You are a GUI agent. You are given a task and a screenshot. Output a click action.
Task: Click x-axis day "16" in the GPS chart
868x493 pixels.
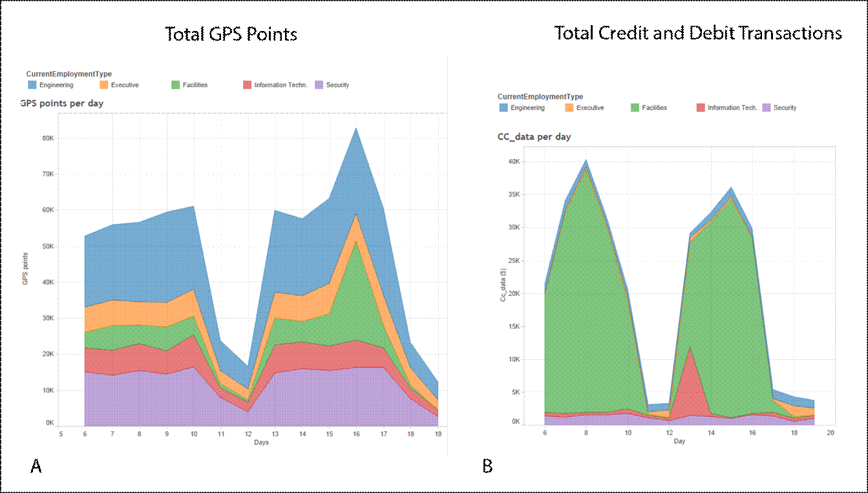(x=357, y=434)
